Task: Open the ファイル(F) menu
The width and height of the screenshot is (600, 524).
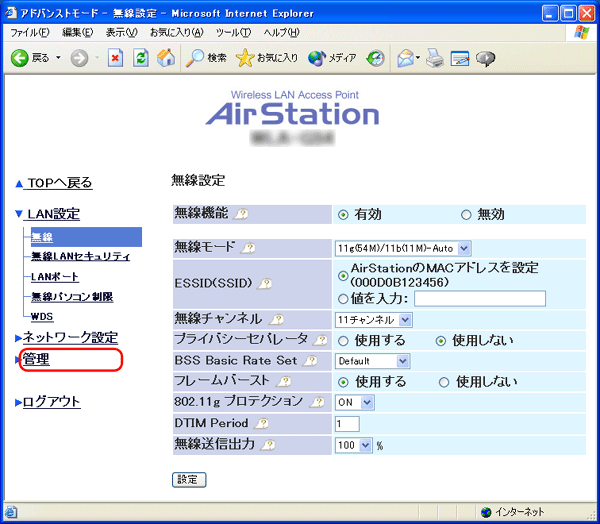Action: point(30,33)
